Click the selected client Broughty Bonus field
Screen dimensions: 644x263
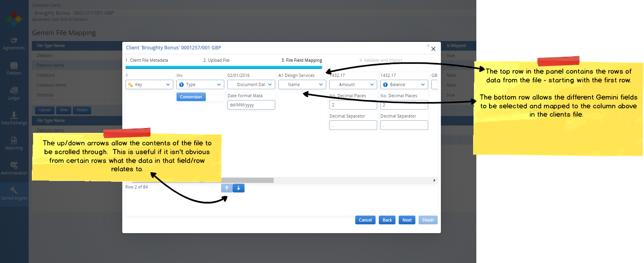(254, 13)
